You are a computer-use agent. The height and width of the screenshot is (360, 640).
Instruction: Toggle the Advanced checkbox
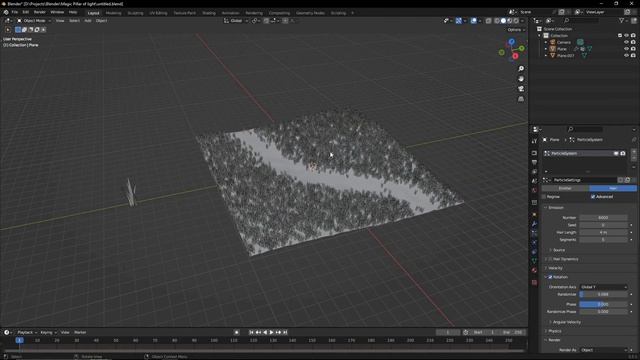pos(593,197)
